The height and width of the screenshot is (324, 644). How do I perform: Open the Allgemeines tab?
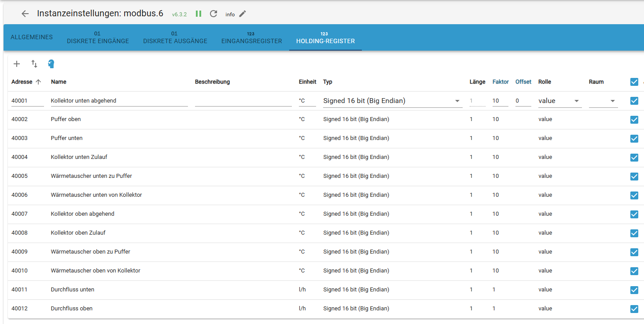click(x=32, y=37)
